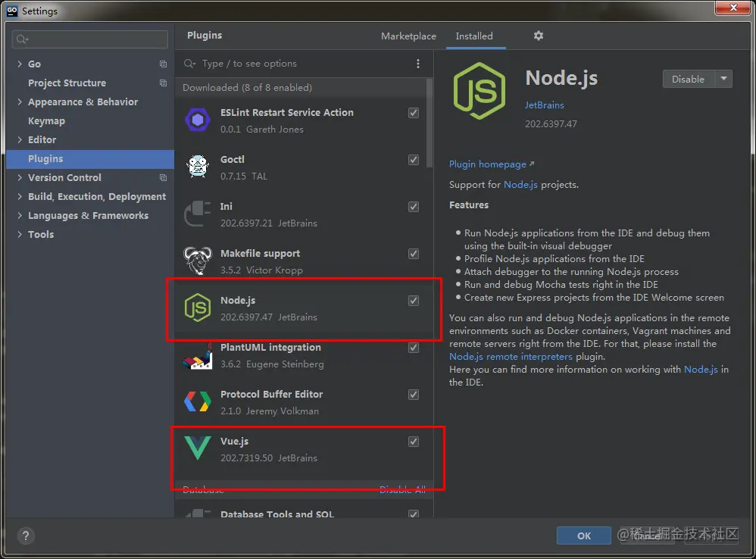Image resolution: width=756 pixels, height=559 pixels.
Task: Focus the settings search field
Action: click(x=90, y=39)
